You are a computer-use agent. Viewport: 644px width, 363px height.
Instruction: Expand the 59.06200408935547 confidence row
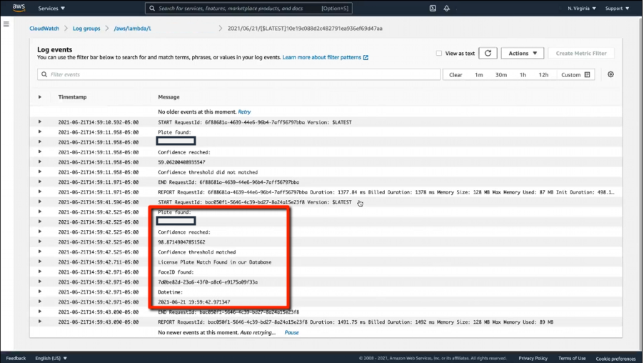point(40,161)
